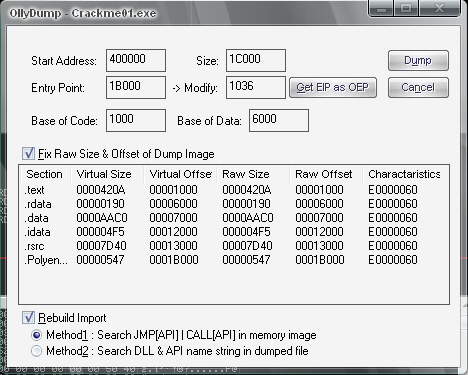Click raw offset 0001B000 of .Polyen
Image resolution: width=468 pixels, height=375 pixels.
coord(320,260)
